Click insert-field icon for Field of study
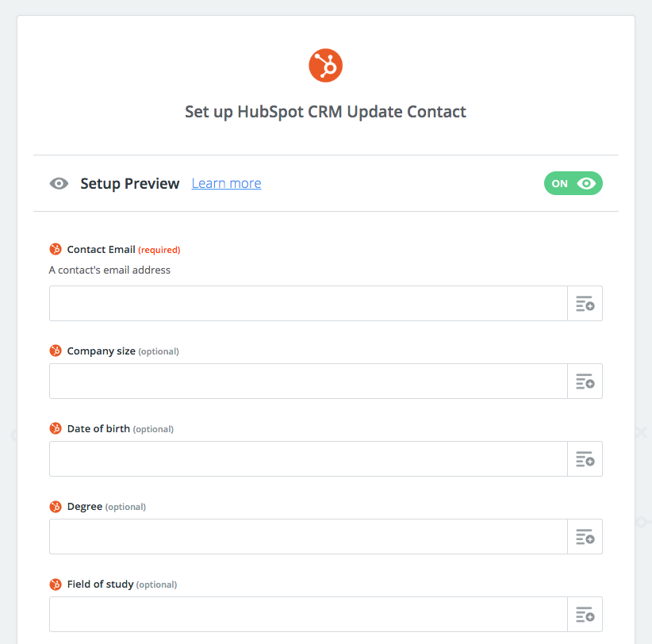This screenshot has height=644, width=652. pyautogui.click(x=585, y=615)
